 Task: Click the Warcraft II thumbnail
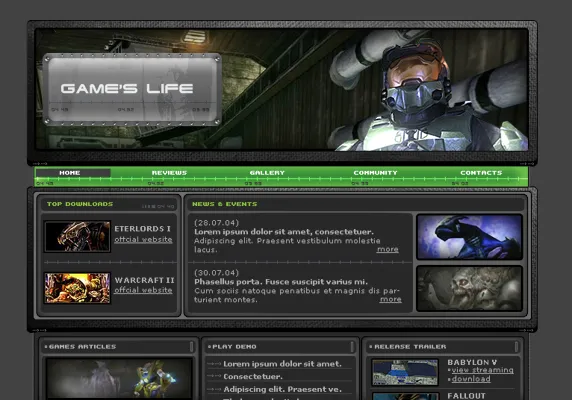coord(77,288)
